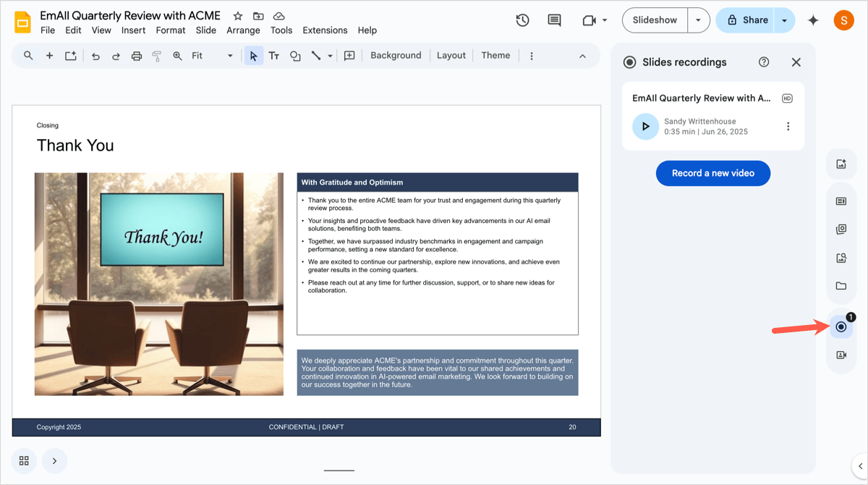The width and height of the screenshot is (868, 485).
Task: Open the version history clock icon
Action: click(522, 20)
